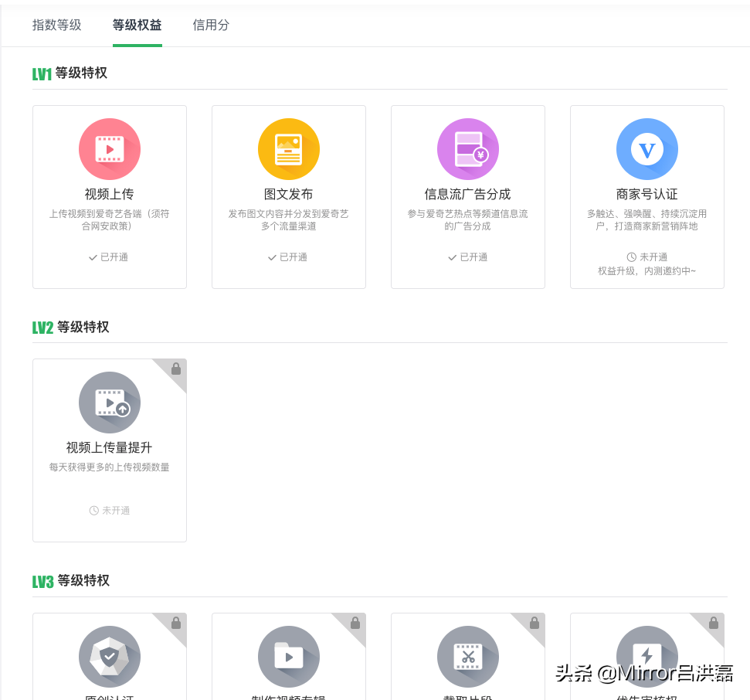Click the gray 视频上传量提升 icon

110,403
